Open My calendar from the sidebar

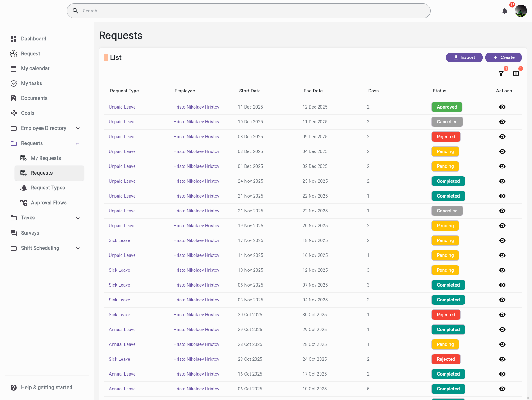coord(35,68)
